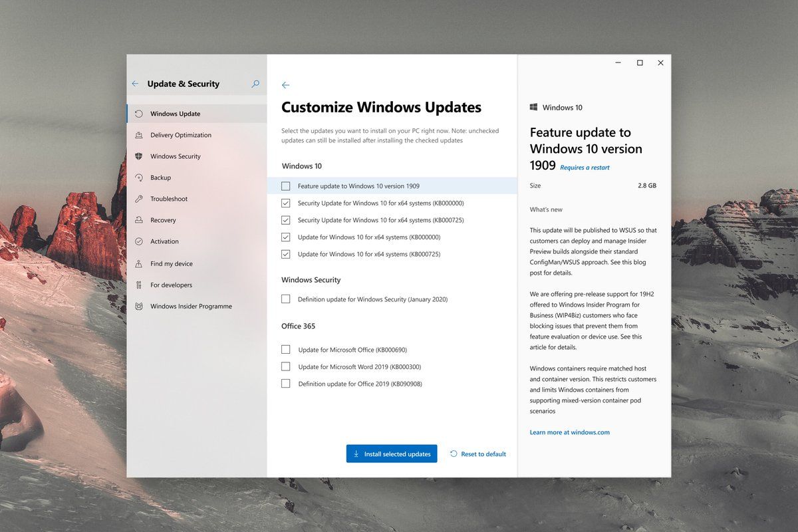The height and width of the screenshot is (532, 798).
Task: Click the Update & Security title
Action: (183, 84)
